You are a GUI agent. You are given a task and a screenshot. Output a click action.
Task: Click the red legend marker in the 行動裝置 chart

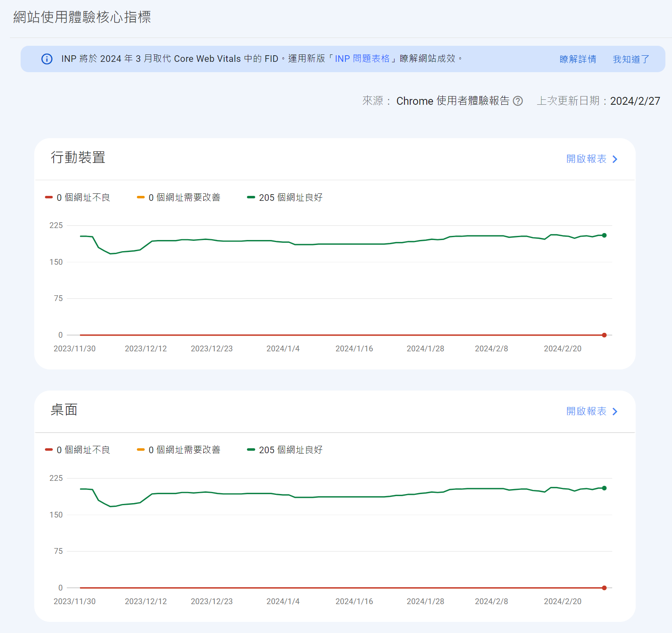tap(49, 198)
